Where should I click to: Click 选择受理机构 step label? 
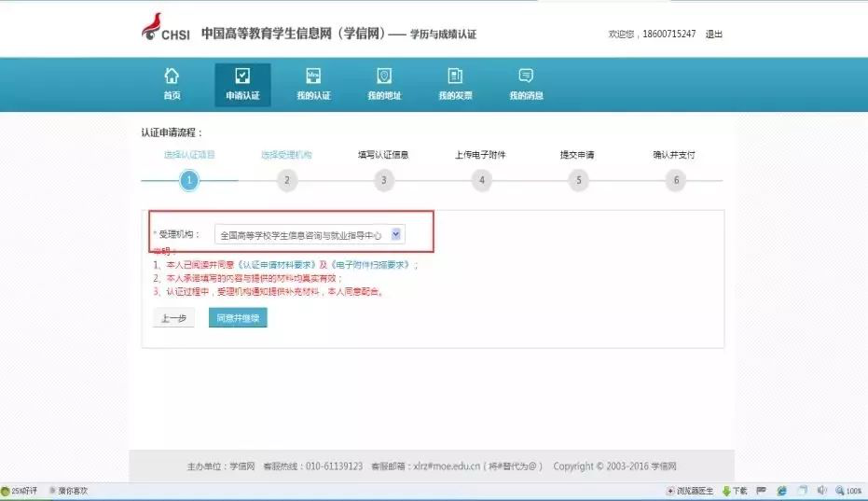[287, 155]
